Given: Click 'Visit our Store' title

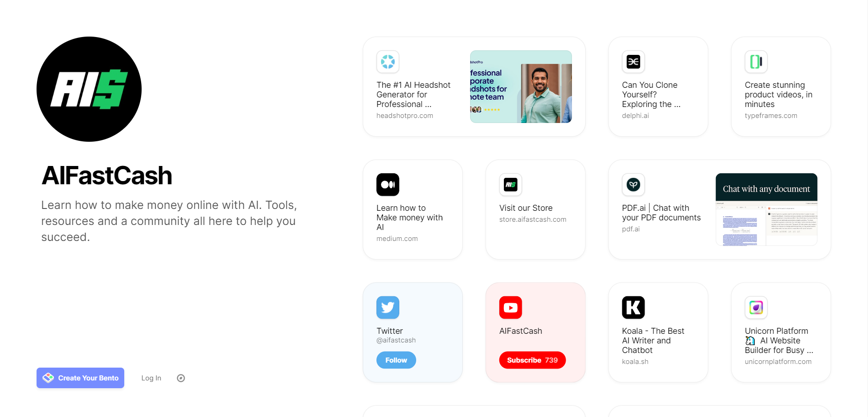Looking at the screenshot, I should [526, 208].
